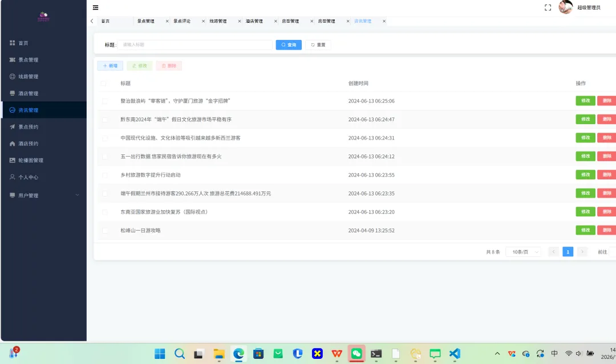The width and height of the screenshot is (616, 364).
Task: Open 景点预约 in the sidebar
Action: 43,126
